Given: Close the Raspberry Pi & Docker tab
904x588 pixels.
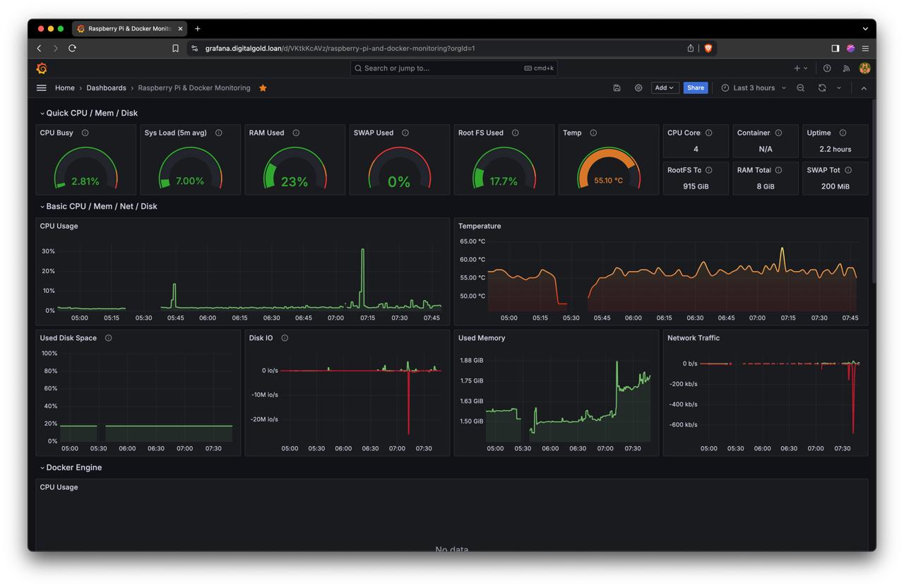Looking at the screenshot, I should [180, 29].
